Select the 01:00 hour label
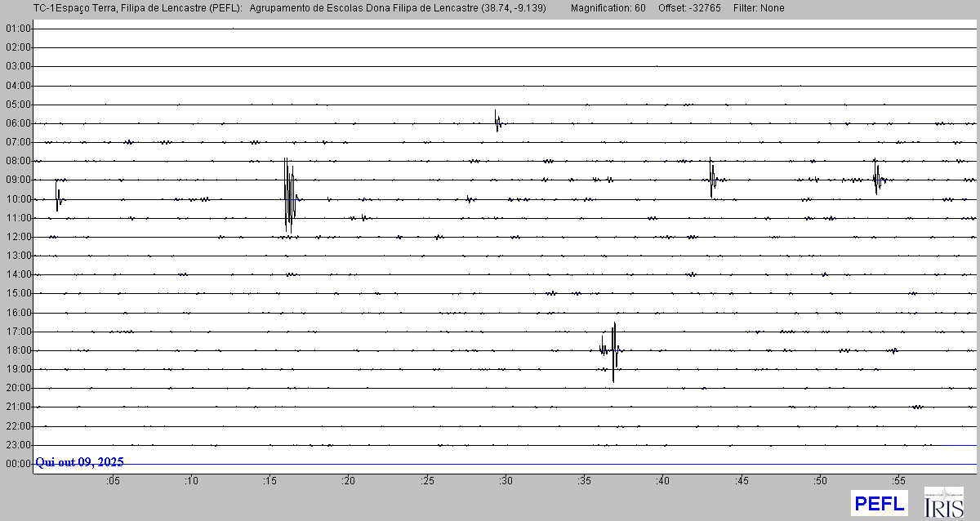The width and height of the screenshot is (980, 521). click(17, 29)
